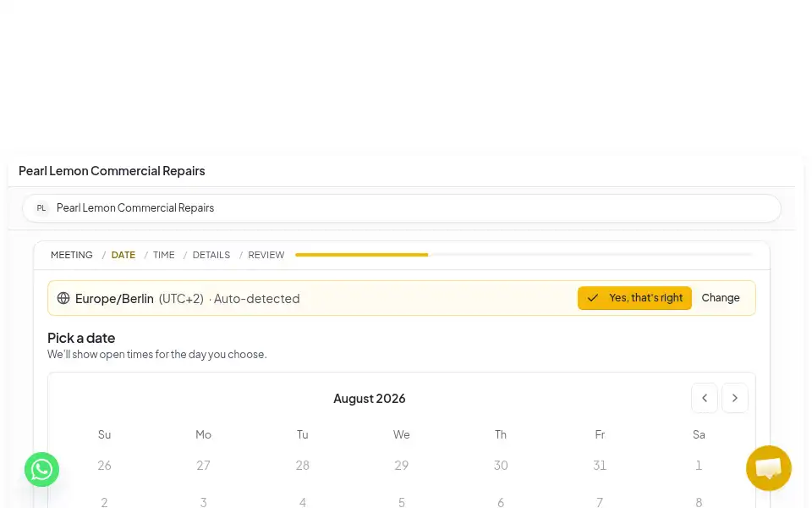Viewport: 812px width, 508px height.
Task: Click the Su weekday header
Action: coord(104,434)
